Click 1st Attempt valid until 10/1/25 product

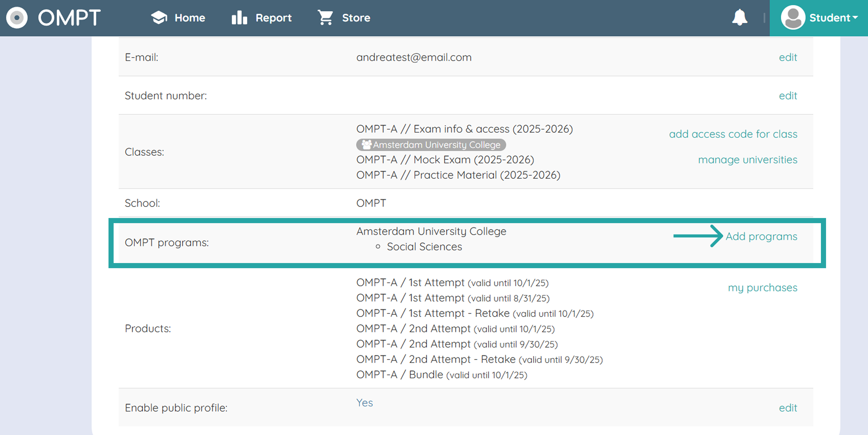click(452, 283)
